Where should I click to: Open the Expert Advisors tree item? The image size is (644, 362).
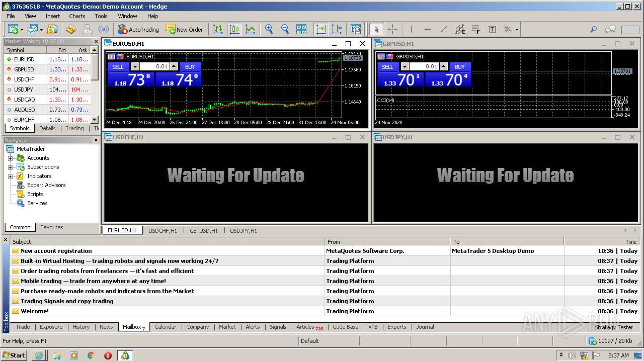[x=46, y=185]
